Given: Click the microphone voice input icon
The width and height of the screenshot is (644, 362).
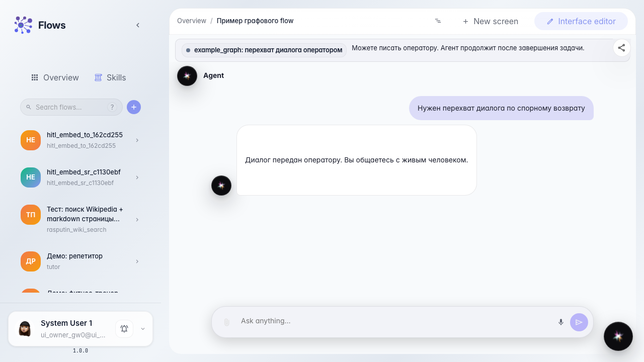Looking at the screenshot, I should 561,322.
